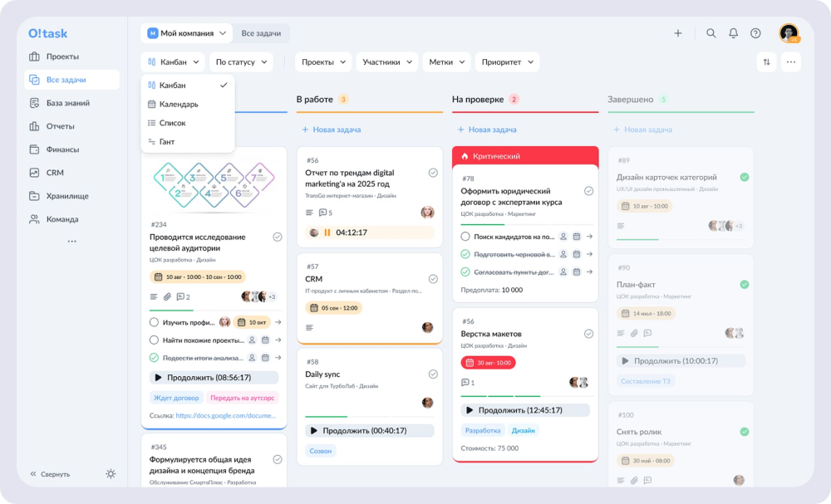Screen dimensions: 831x504
Task: Click the help question mark icon
Action: tap(755, 33)
